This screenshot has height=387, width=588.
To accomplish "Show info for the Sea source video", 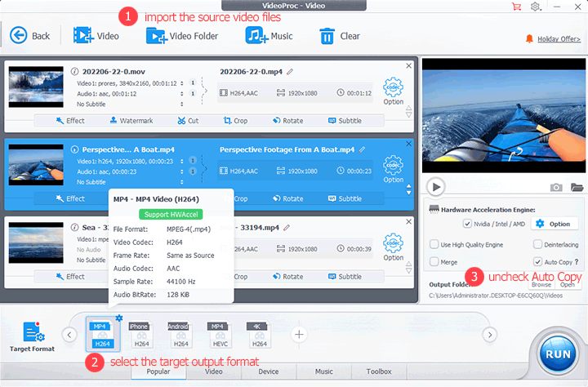I will click(x=74, y=227).
